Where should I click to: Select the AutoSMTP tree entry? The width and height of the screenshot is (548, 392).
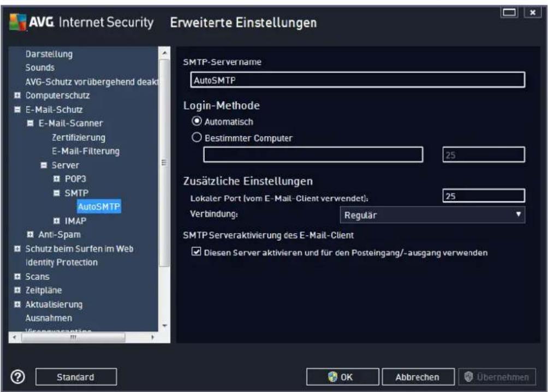(99, 207)
